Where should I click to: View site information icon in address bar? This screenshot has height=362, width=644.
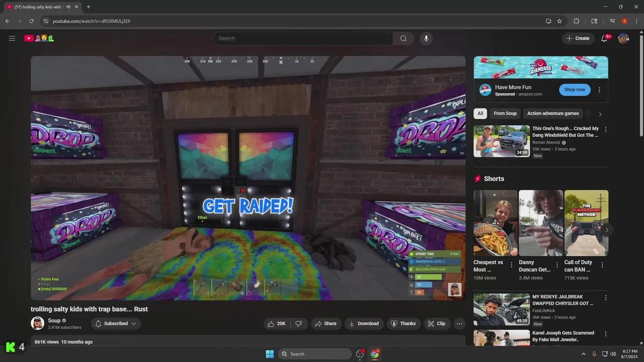click(46, 21)
